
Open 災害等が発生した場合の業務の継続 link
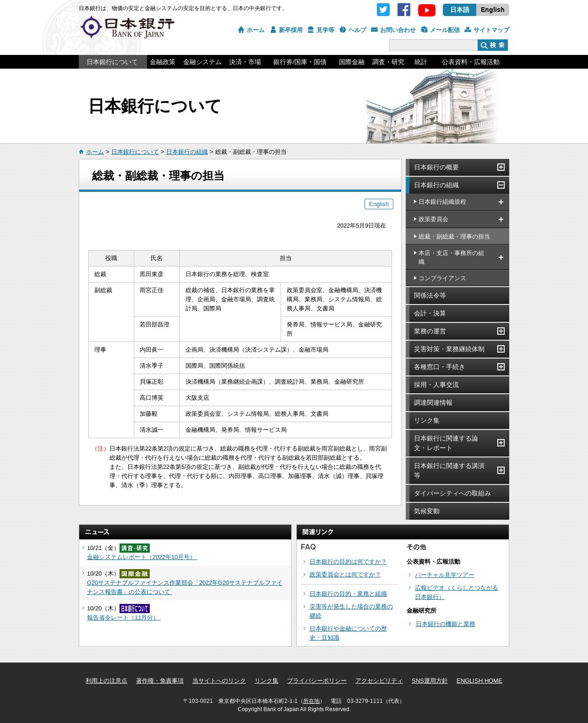click(x=351, y=611)
